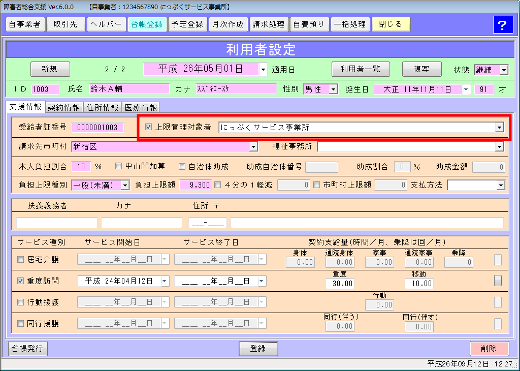Screen dimensions: 520x371
Task: Enable the 行動援護 service checkbox
Action: 21,302
